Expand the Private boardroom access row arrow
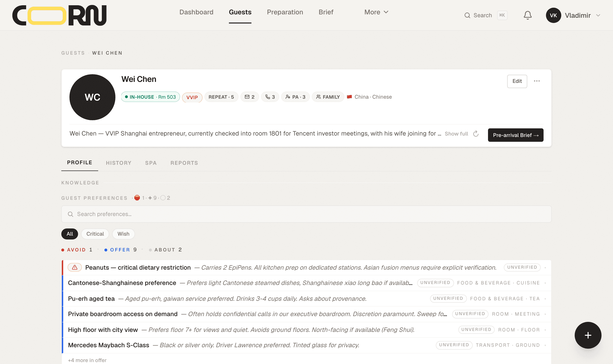613x364 pixels. [545, 314]
